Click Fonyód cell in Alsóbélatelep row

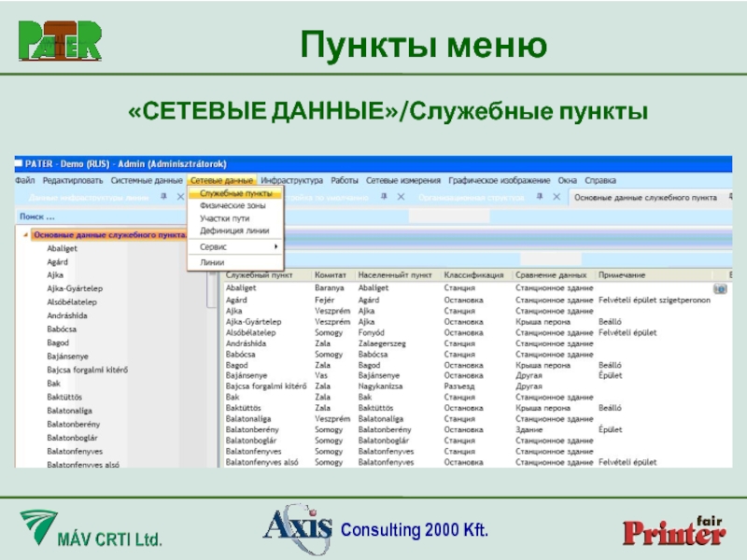[x=371, y=332]
